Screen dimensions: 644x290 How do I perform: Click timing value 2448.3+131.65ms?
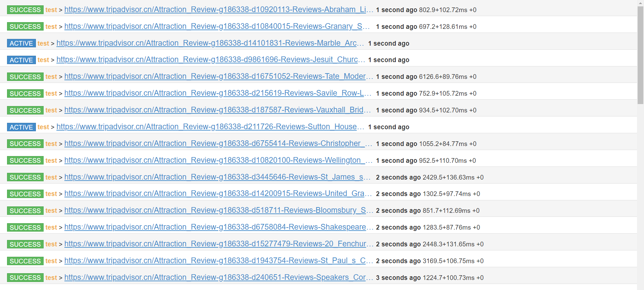[x=448, y=244]
